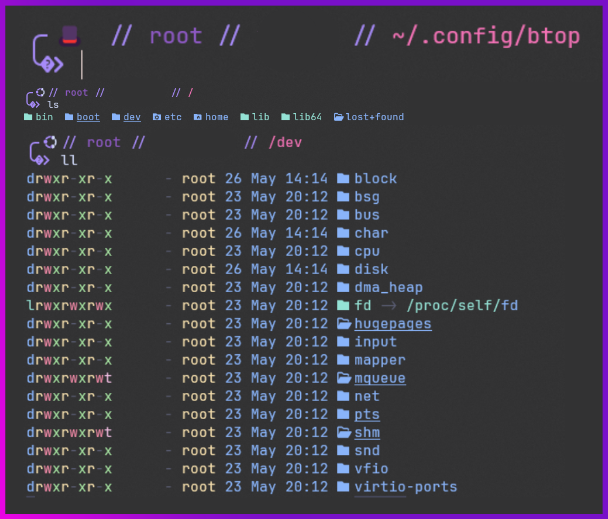Click the underlined shm directory name

coord(366,433)
